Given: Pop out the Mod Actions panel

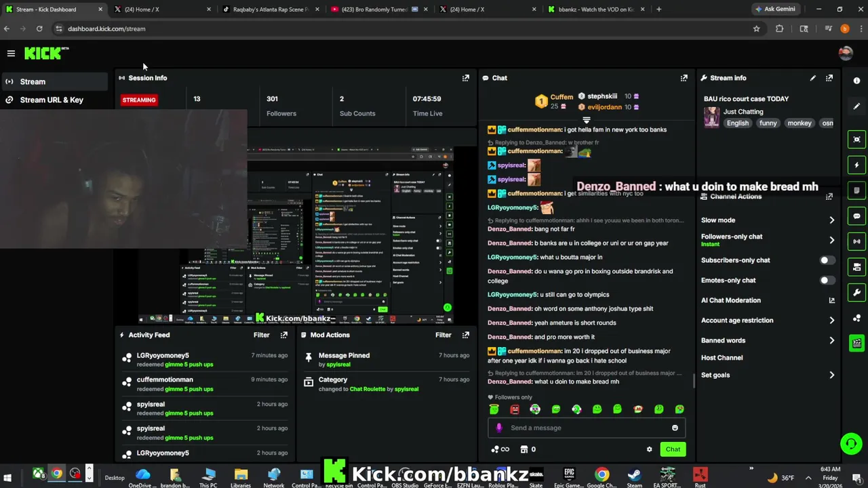Looking at the screenshot, I should pyautogui.click(x=465, y=335).
